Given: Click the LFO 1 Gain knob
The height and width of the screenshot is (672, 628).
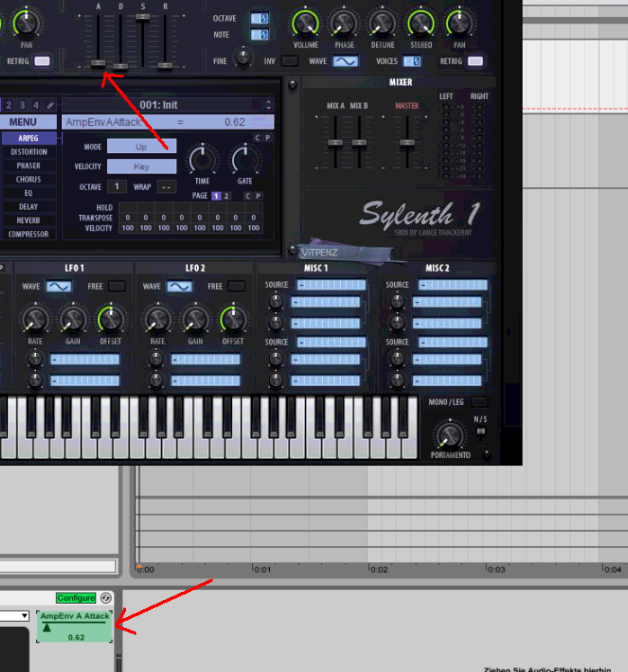Looking at the screenshot, I should [73, 319].
